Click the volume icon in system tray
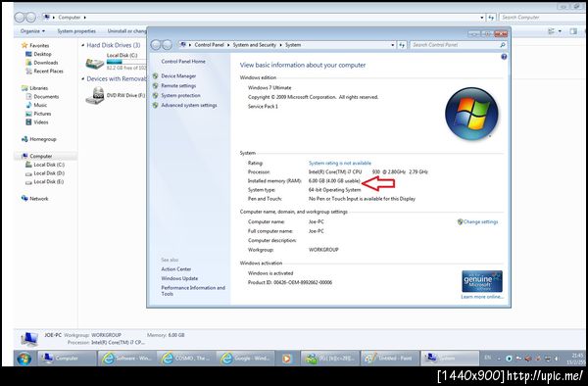588x386 pixels. 557,359
